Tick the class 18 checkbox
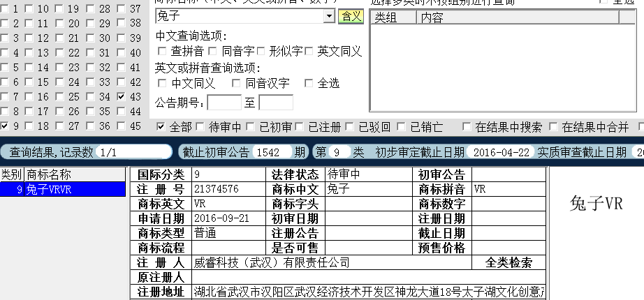 coord(29,126)
